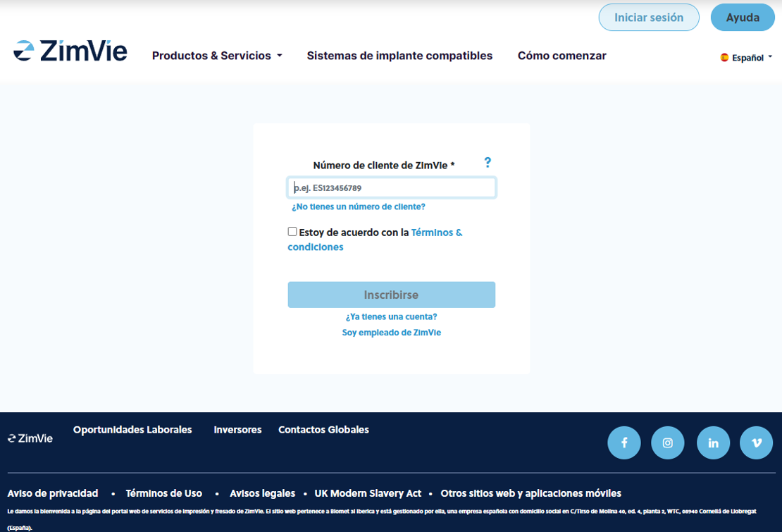Expand the Productos & Servicios dropdown

coord(217,56)
